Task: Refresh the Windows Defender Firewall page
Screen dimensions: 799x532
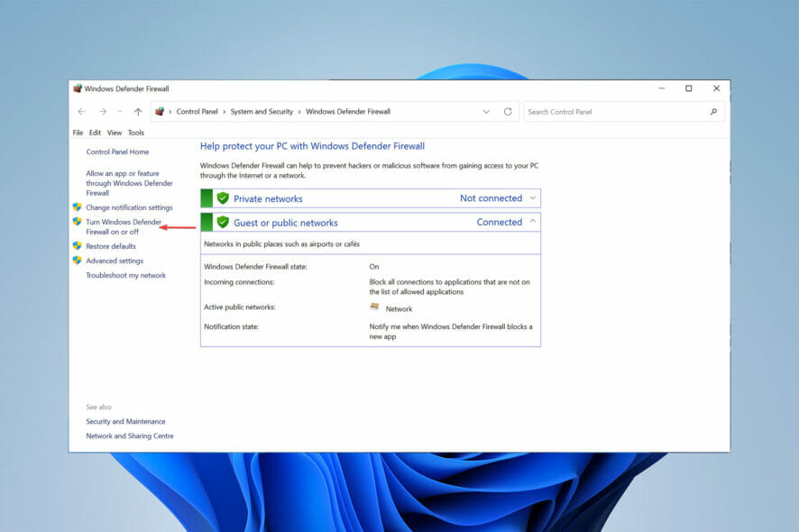Action: click(x=508, y=112)
